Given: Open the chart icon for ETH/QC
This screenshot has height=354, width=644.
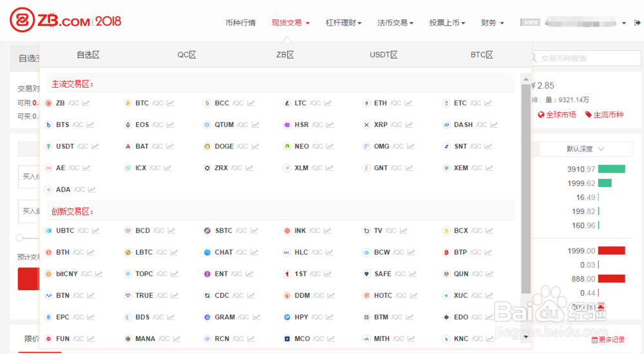Looking at the screenshot, I should point(408,103).
